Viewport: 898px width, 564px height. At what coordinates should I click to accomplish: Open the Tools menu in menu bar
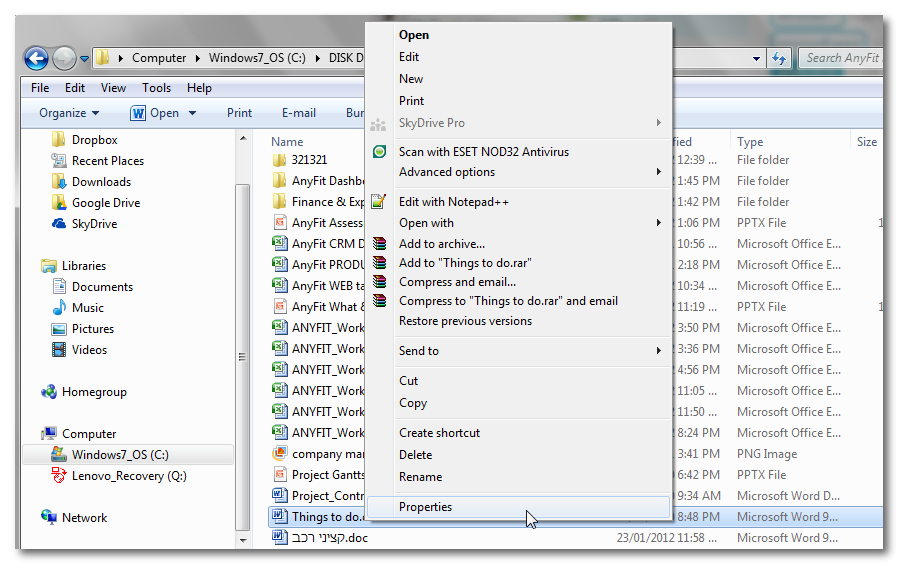(156, 88)
